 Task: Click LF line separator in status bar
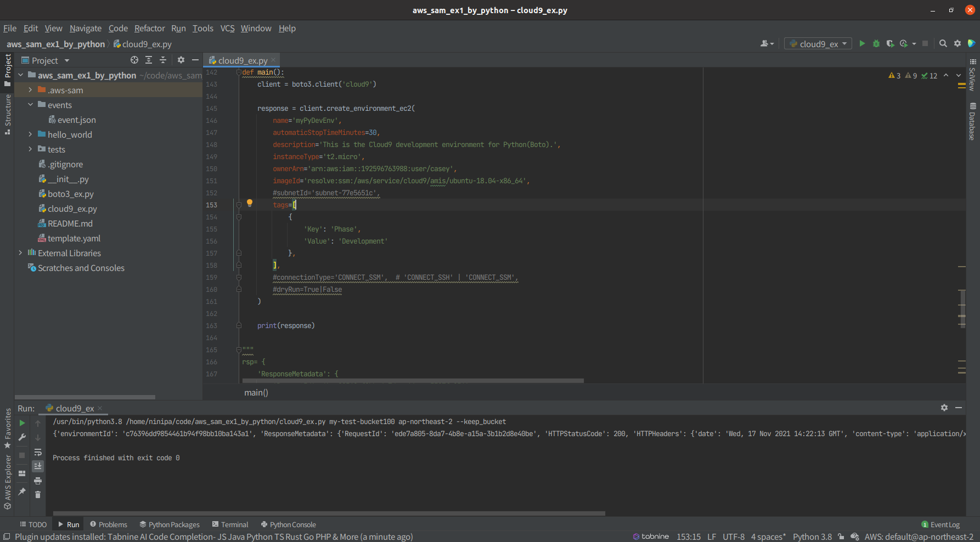tap(712, 537)
